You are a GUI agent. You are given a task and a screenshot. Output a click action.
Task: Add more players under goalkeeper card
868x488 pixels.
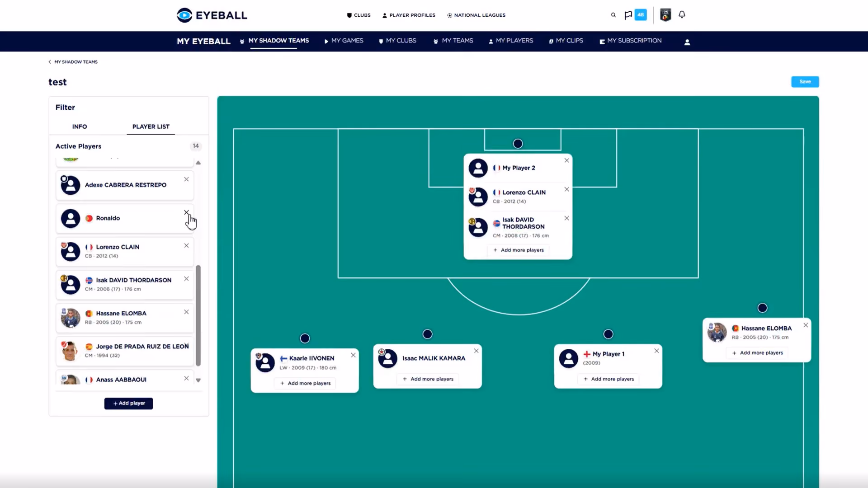click(518, 250)
